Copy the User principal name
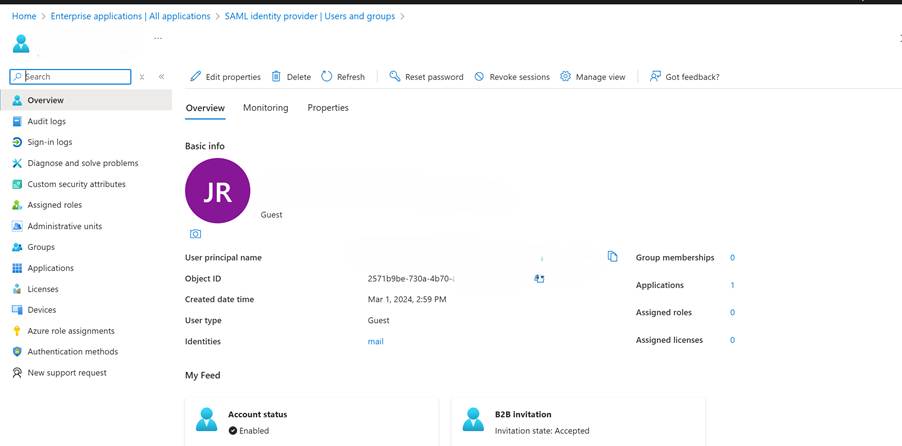The width and height of the screenshot is (902, 446). pos(613,257)
